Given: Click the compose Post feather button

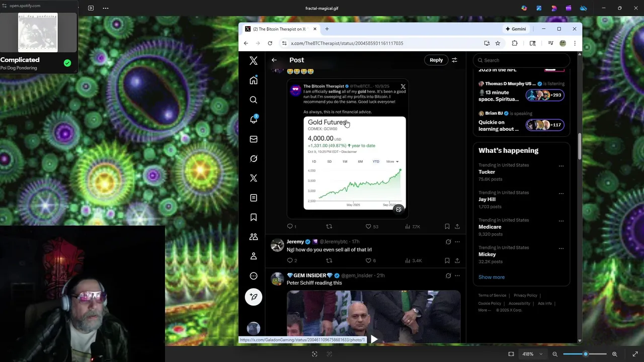Looking at the screenshot, I should [254, 297].
